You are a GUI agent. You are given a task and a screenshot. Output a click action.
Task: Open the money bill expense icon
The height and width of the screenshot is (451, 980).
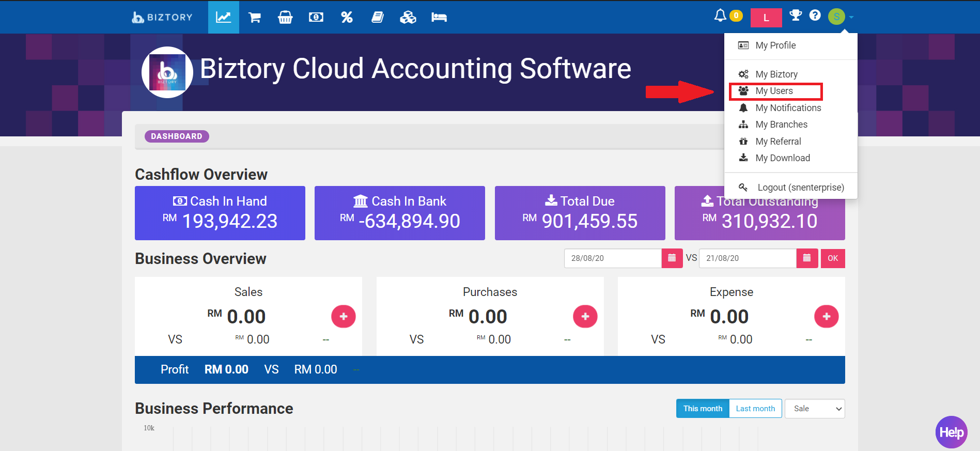[x=316, y=18]
